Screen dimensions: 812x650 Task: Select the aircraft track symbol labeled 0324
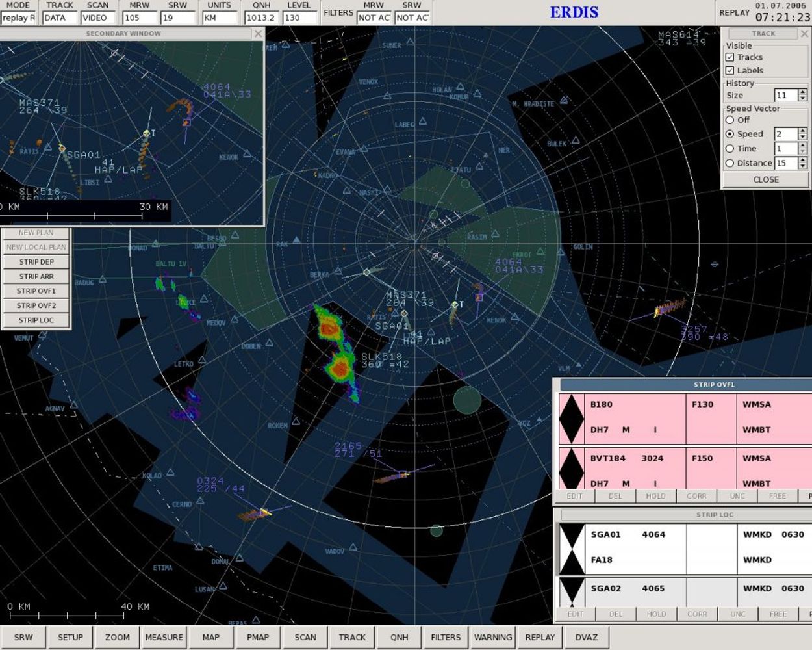264,512
